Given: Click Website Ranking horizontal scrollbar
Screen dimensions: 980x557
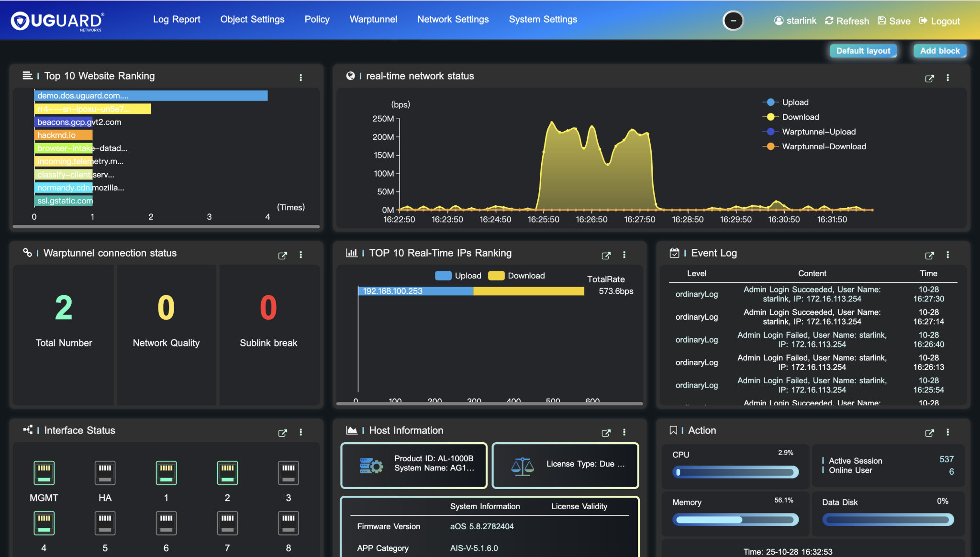Looking at the screenshot, I should click(x=166, y=227).
